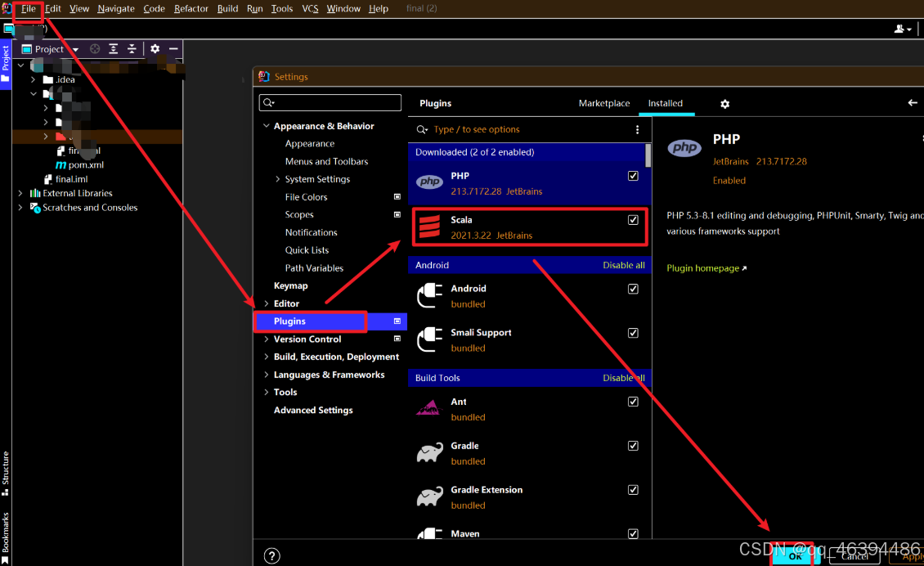The image size is (924, 566).
Task: Click the Cancel button
Action: click(854, 556)
